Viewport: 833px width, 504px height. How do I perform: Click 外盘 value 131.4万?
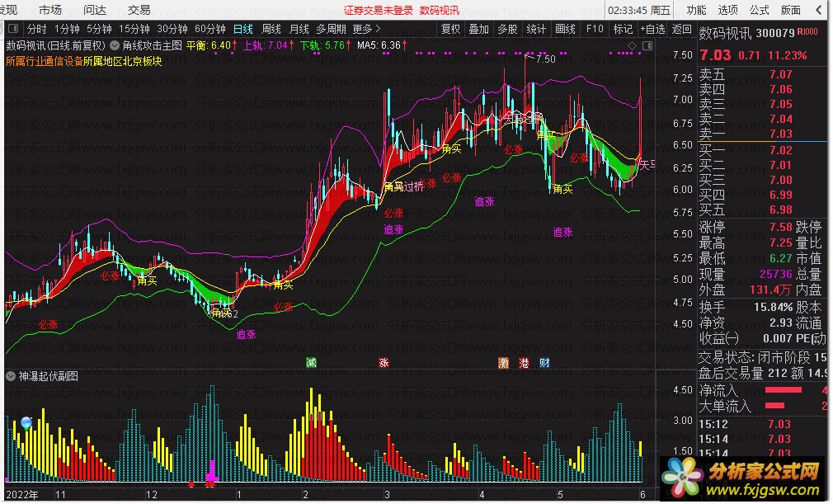[771, 290]
